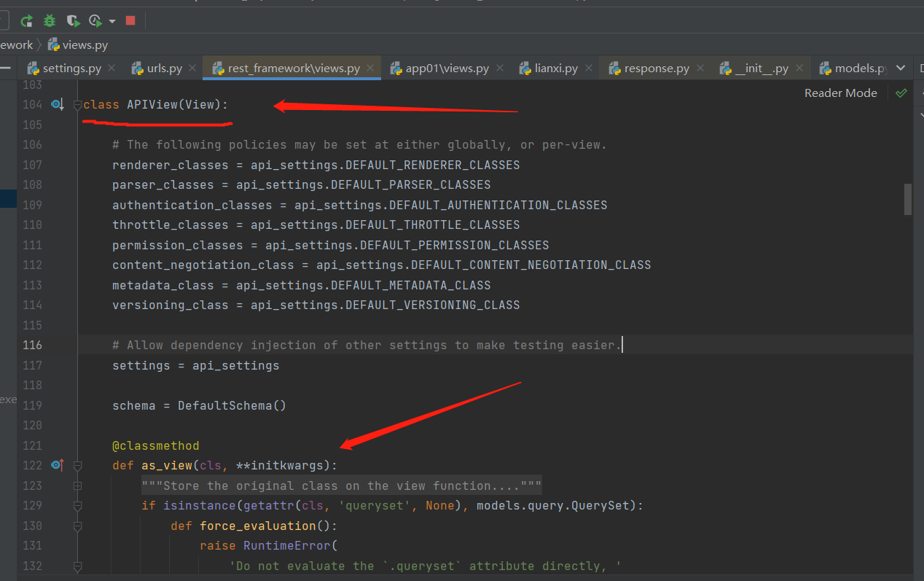Click the overridden-class gutter icon on line 104
Viewport: 924px width, 581px height.
57,104
